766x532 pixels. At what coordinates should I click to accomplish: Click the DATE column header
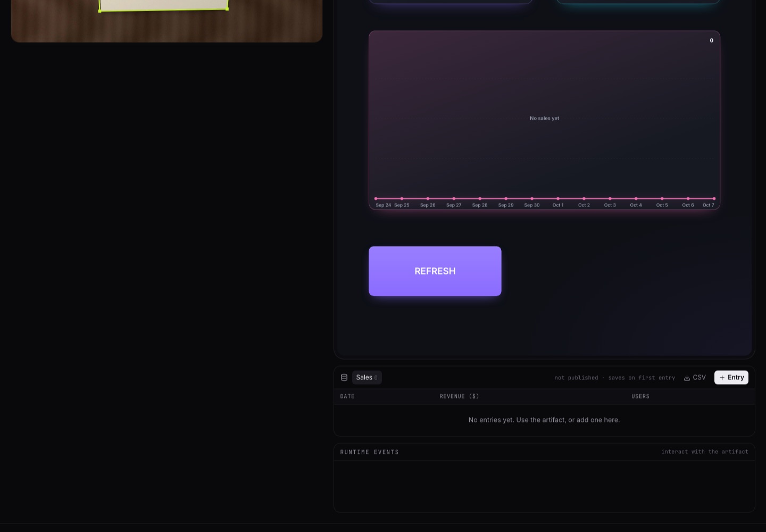click(x=347, y=396)
